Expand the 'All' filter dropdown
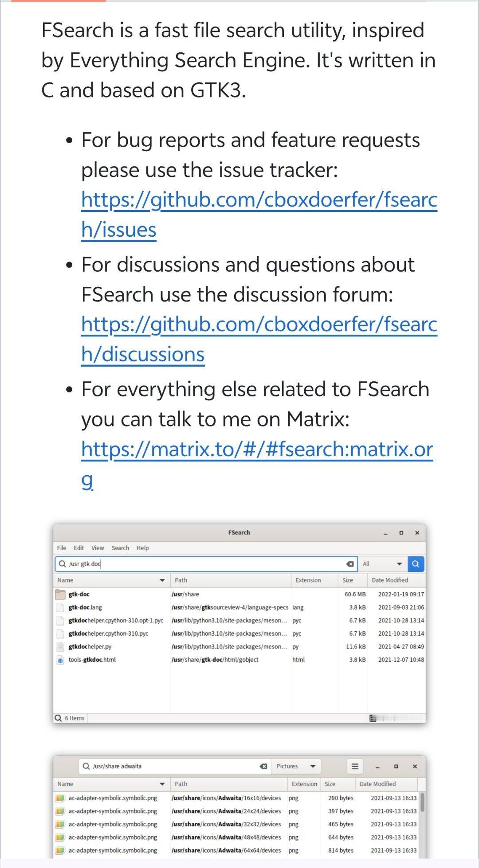Image resolution: width=479 pixels, height=868 pixels. [382, 564]
